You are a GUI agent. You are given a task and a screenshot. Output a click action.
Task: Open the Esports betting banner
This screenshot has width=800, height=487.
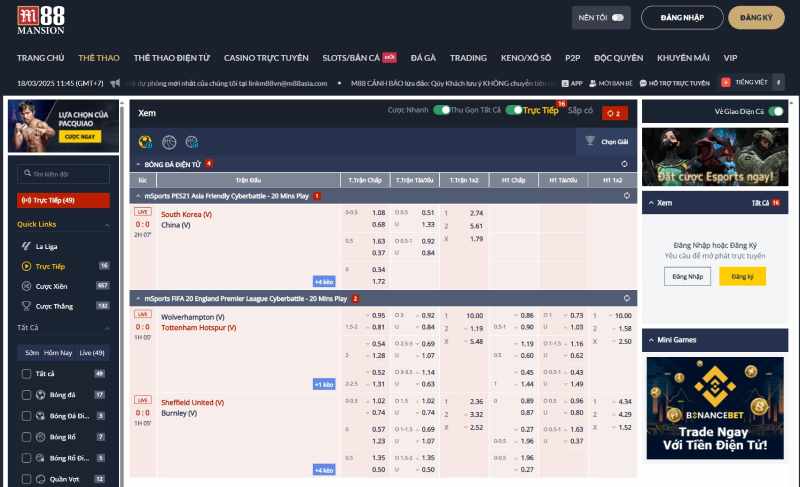click(x=715, y=157)
